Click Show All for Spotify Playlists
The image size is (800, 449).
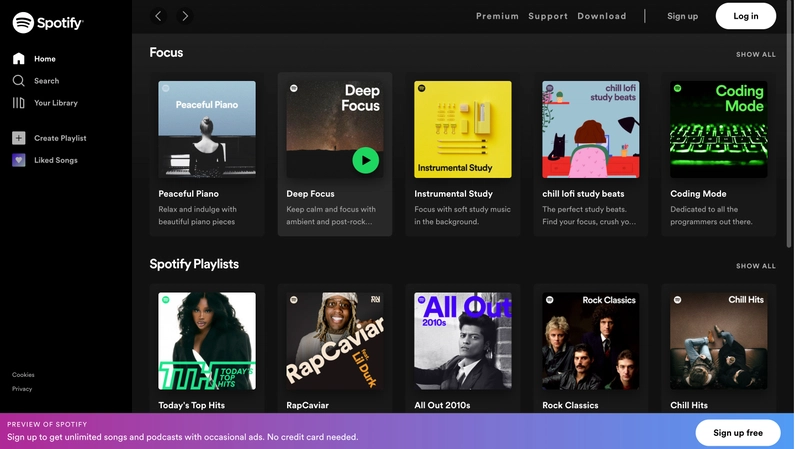click(x=756, y=266)
